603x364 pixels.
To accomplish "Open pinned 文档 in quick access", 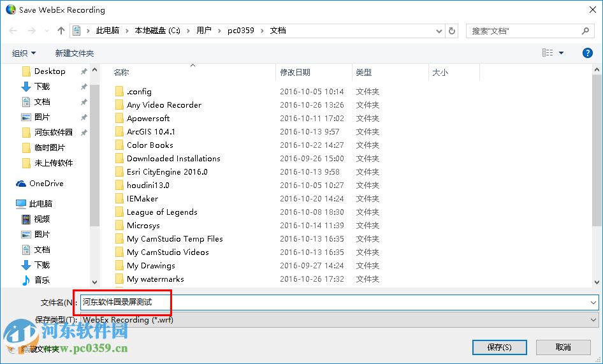I will click(x=42, y=102).
